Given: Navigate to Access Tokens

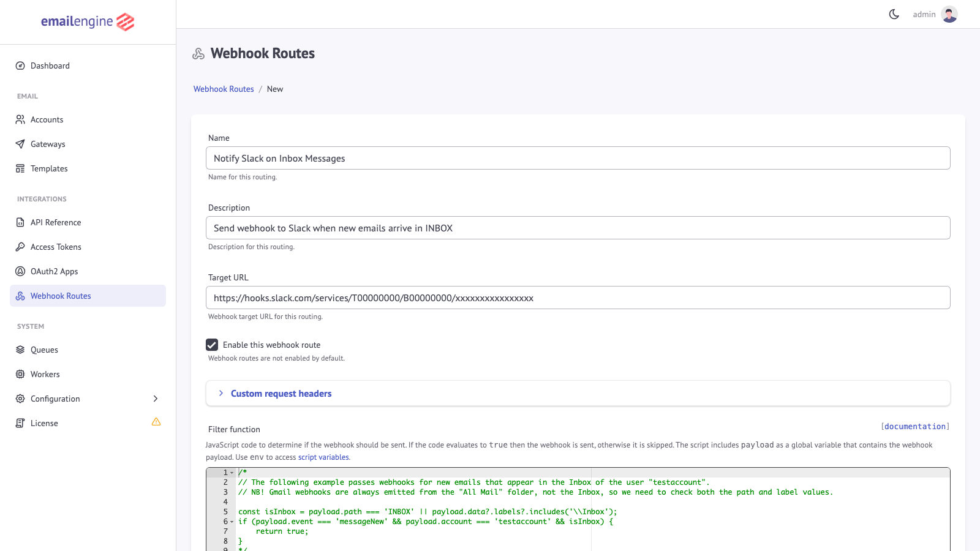Looking at the screenshot, I should tap(88, 247).
